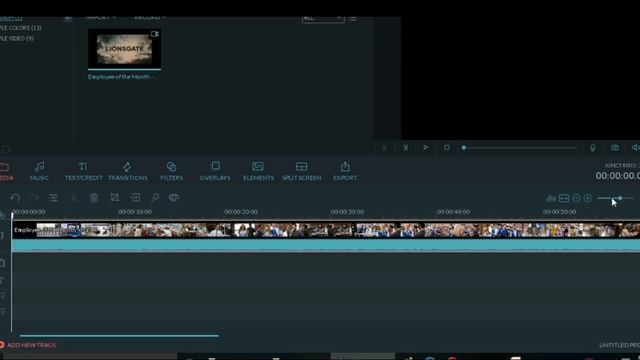Click the 00:00:10:00 ruler mark
The image size is (640, 360).
(x=135, y=212)
